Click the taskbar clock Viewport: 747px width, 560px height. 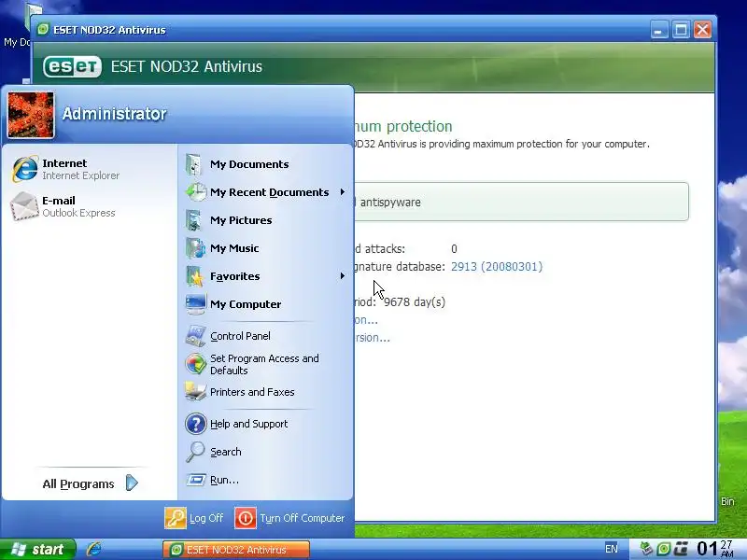715,549
